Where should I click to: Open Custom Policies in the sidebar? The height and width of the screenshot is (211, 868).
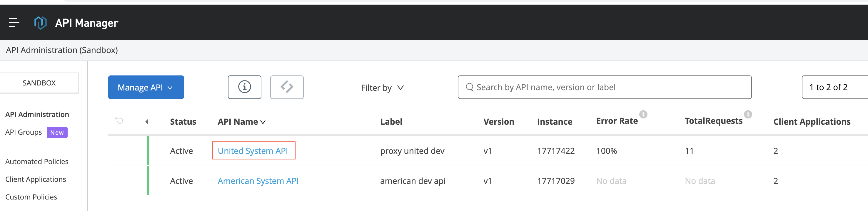click(31, 197)
